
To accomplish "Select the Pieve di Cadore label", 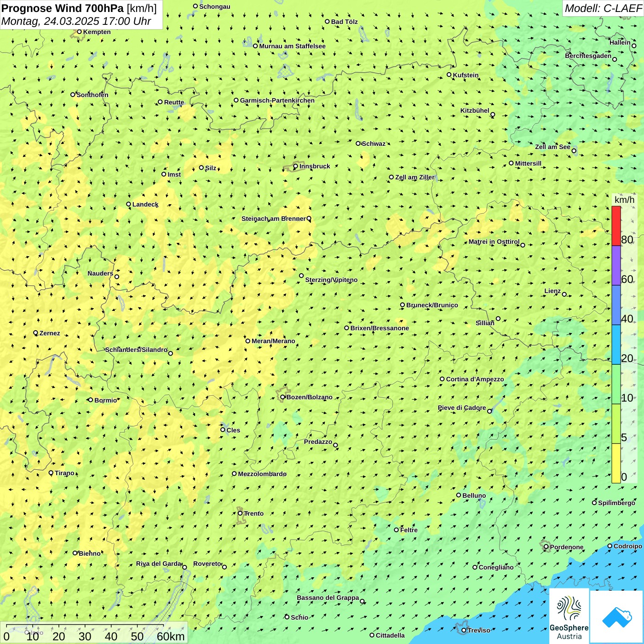I will click(462, 408).
